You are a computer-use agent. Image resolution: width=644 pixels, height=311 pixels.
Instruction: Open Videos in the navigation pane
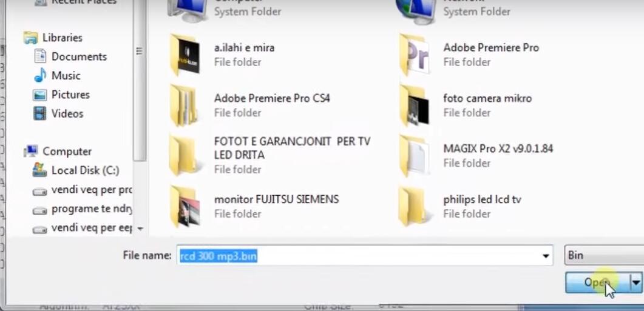[67, 113]
